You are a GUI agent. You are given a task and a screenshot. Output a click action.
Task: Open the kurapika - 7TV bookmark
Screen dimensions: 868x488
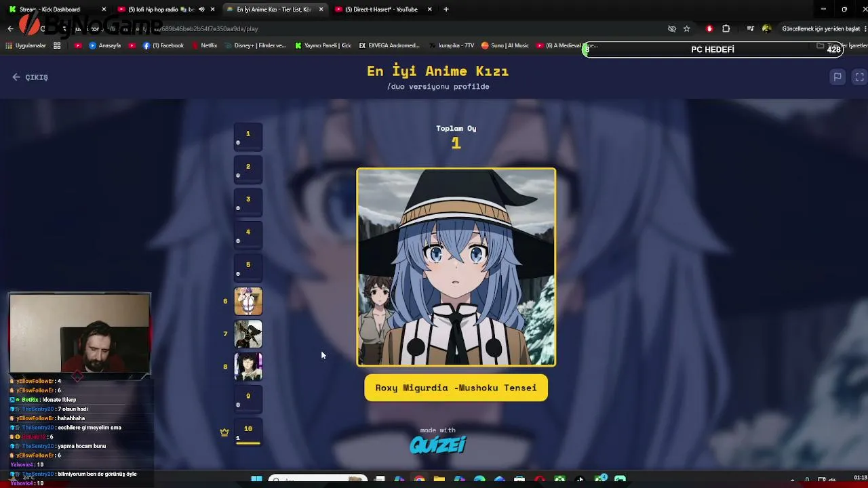(x=452, y=45)
